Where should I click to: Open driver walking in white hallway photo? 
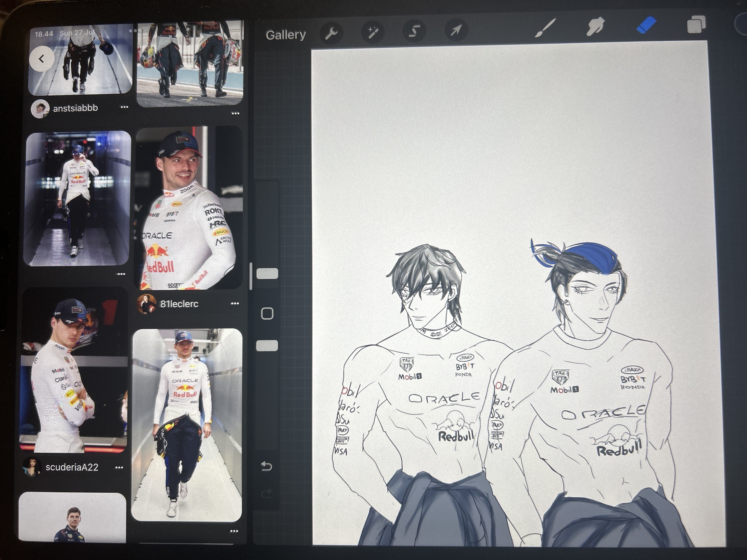click(x=187, y=425)
